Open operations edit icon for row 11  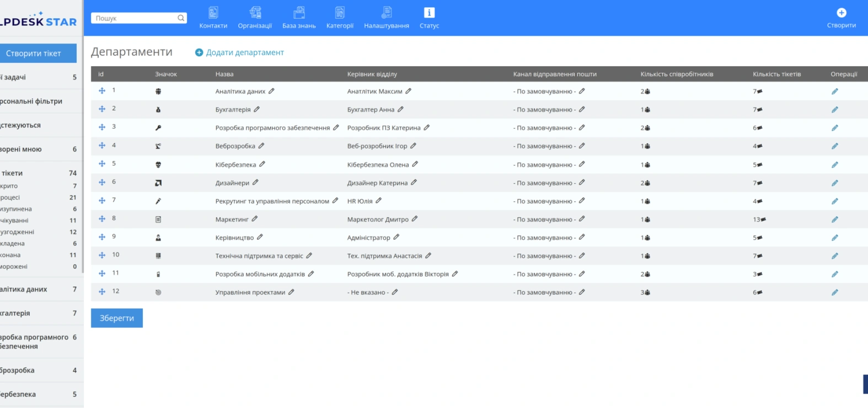point(834,274)
